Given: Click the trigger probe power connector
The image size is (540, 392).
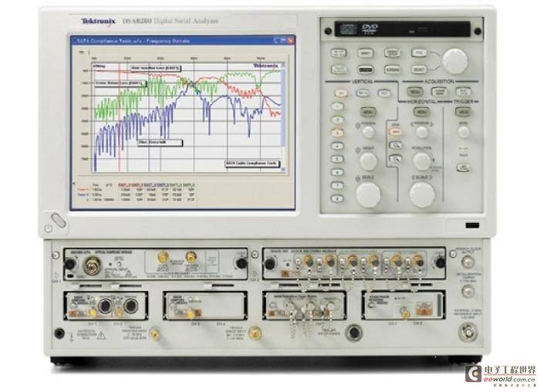Looking at the screenshot, I should tap(353, 332).
